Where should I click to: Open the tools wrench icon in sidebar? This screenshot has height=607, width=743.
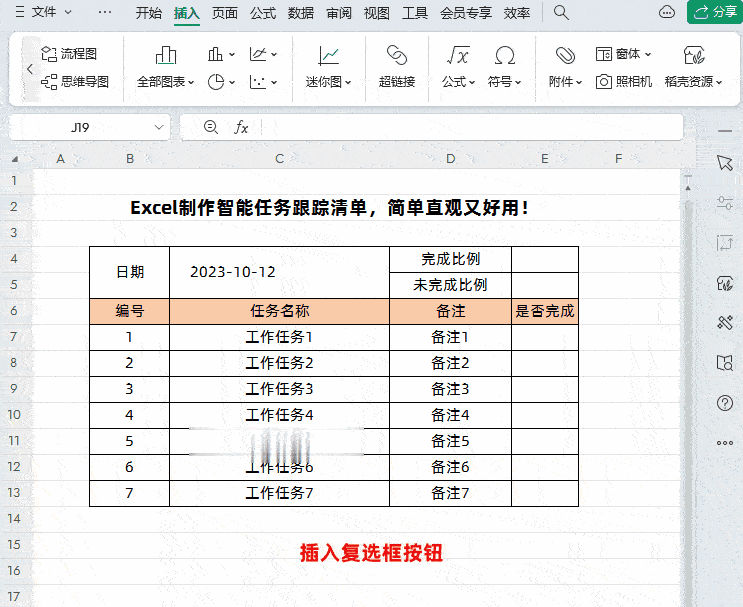point(725,323)
